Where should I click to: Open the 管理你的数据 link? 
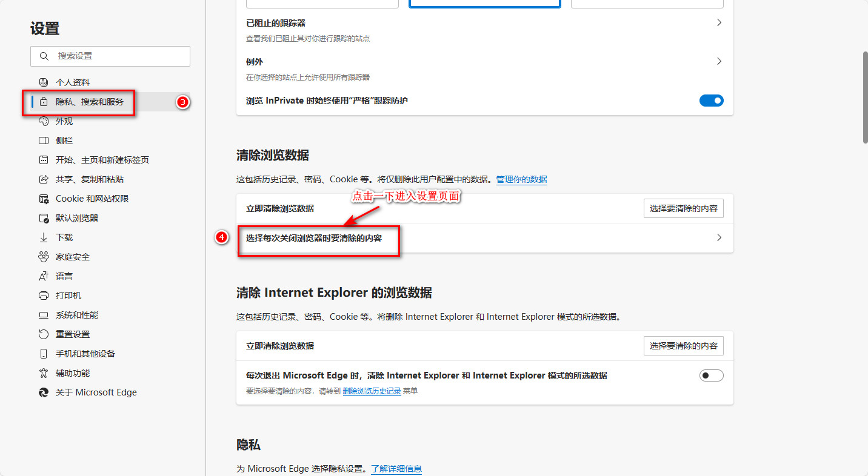[x=521, y=179]
